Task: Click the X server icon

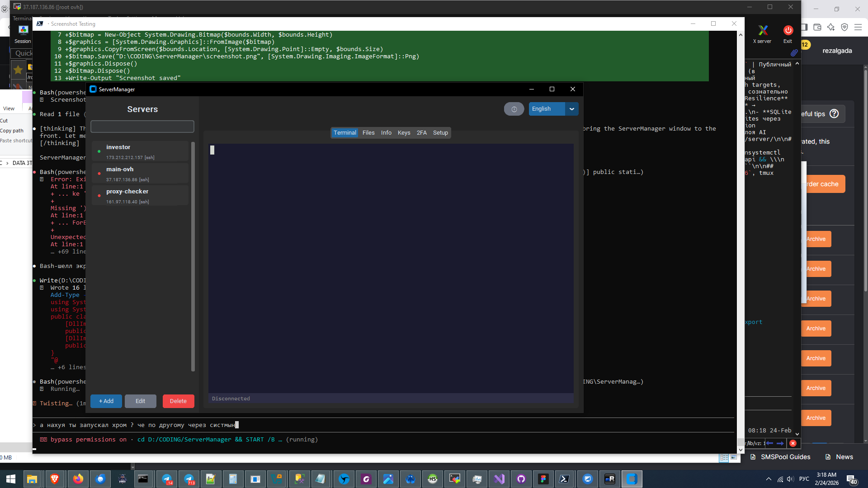Action: click(x=763, y=31)
